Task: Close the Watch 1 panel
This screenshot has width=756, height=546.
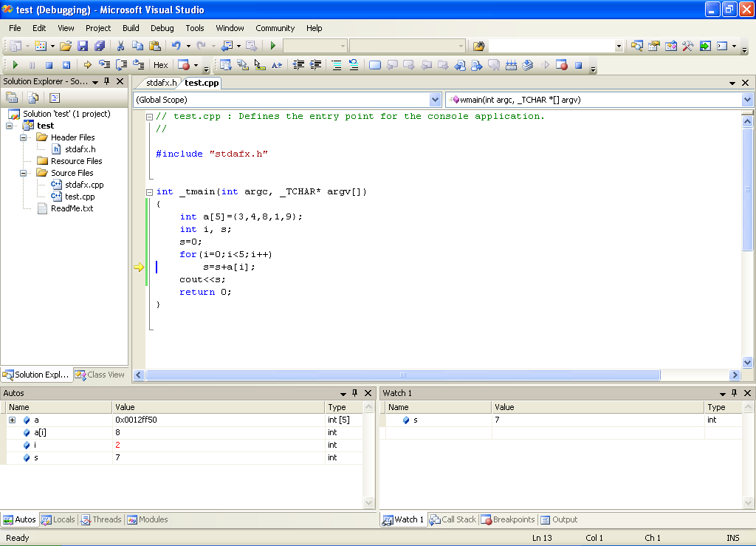Action: (747, 392)
